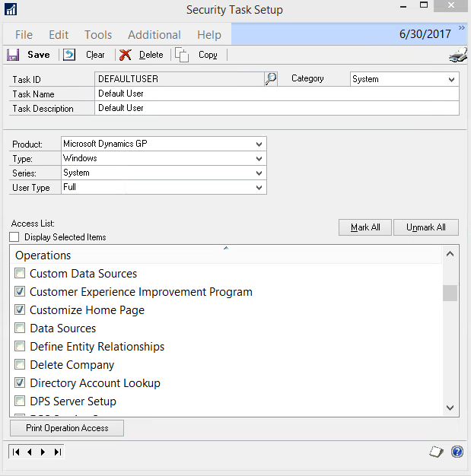Check Delete Company operation
The height and width of the screenshot is (476, 471).
(x=20, y=364)
